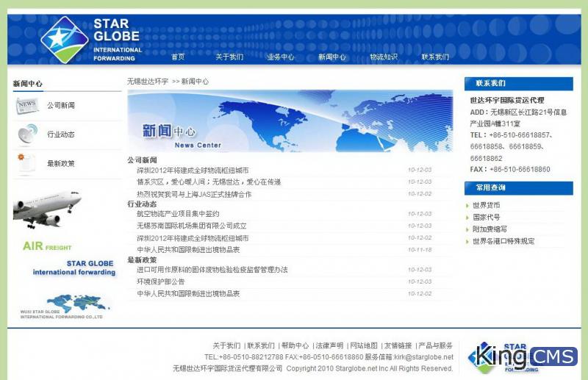Image resolution: width=588 pixels, height=380 pixels.
Task: Click the arrow bullet next to 国家代号
Action: point(467,218)
